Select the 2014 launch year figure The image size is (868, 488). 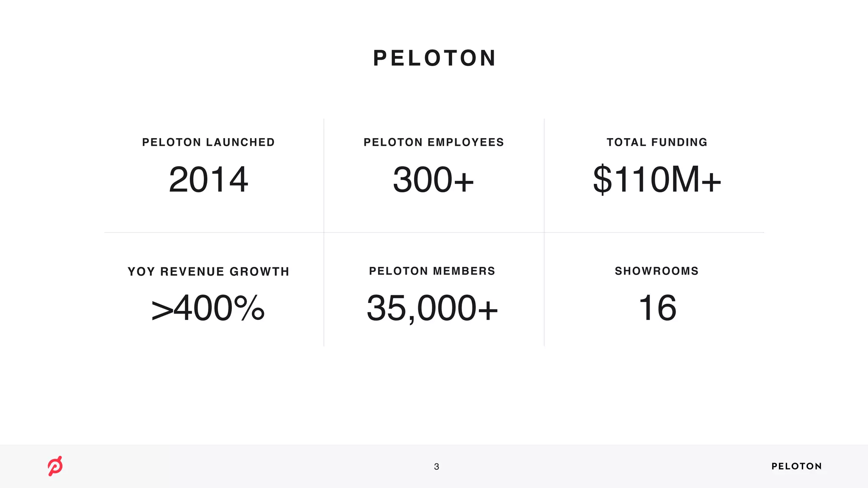[209, 180]
